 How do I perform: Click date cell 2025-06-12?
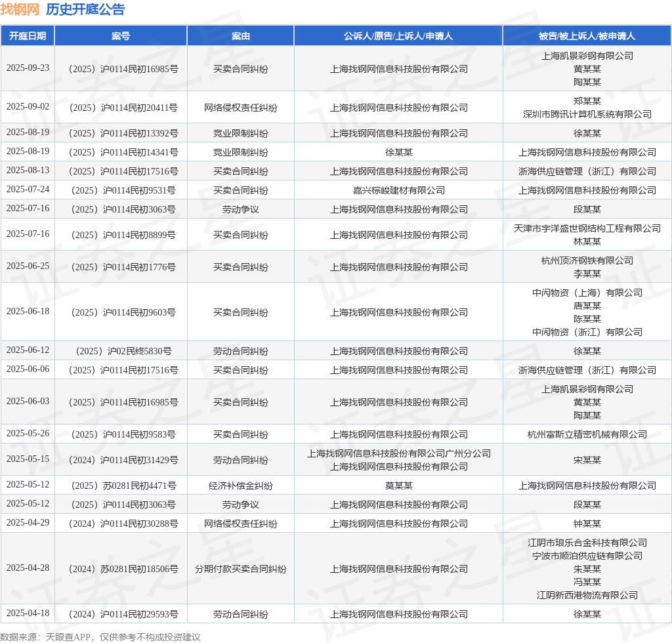[x=28, y=350]
